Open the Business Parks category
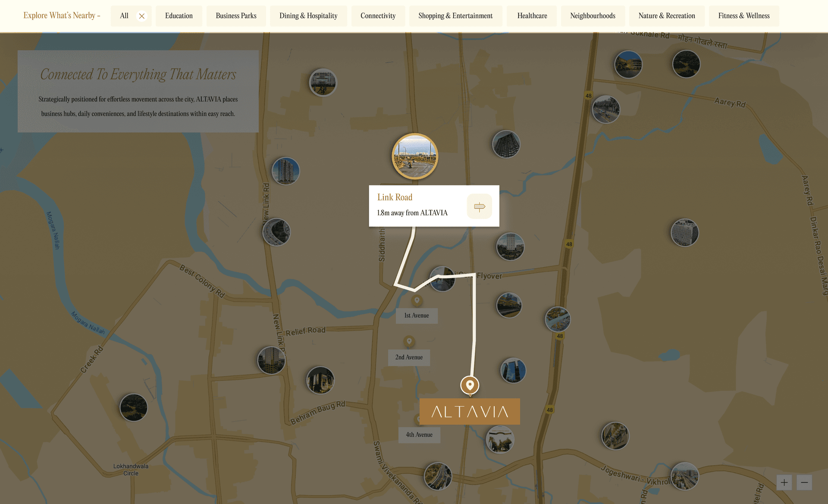Screen dimensions: 828x504 [236, 16]
